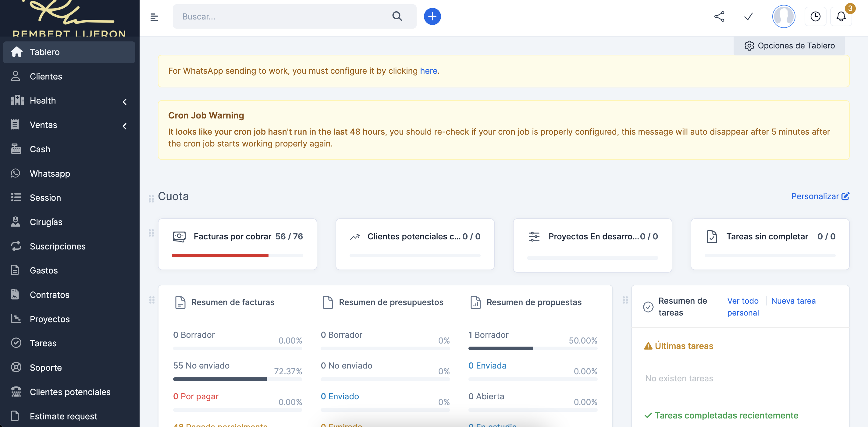Click the Facturas por cobrar money icon
868x427 pixels.
(x=179, y=236)
